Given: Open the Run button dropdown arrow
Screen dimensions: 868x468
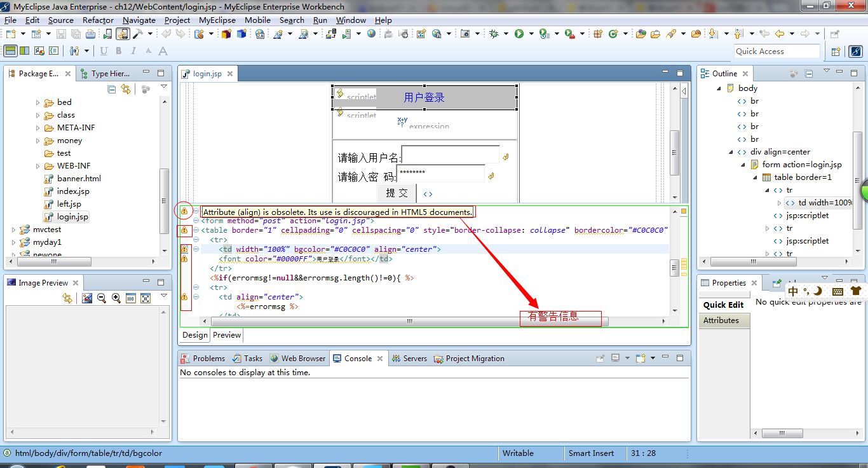Looking at the screenshot, I should click(x=531, y=34).
